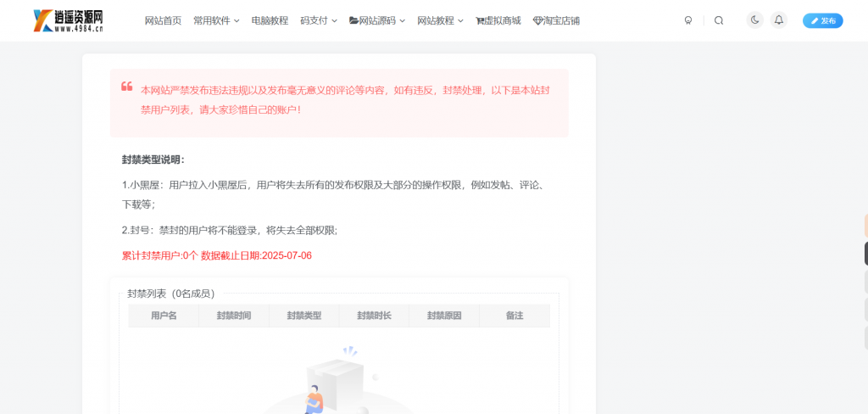Click the red 累计封禁用户 statistics line
868x414 pixels.
(x=216, y=255)
